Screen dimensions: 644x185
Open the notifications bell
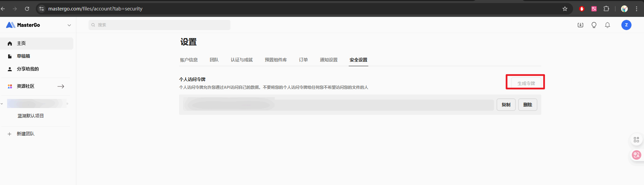(x=608, y=25)
